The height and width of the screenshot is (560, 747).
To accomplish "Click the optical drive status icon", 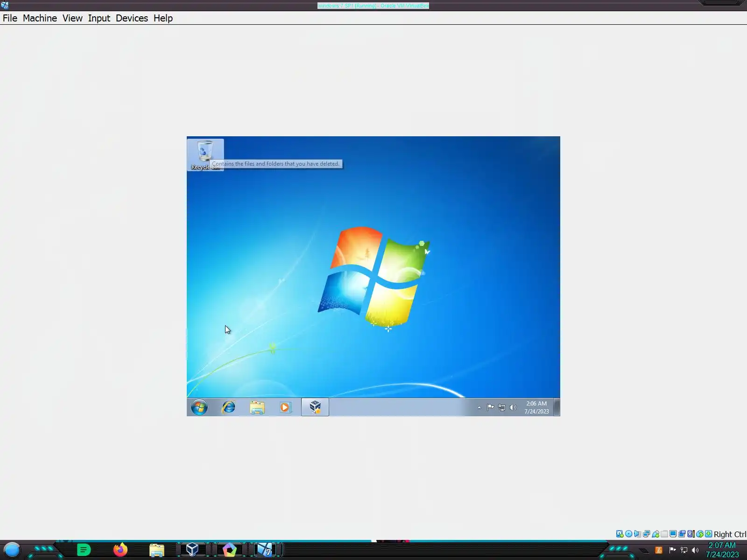I will coord(629,534).
